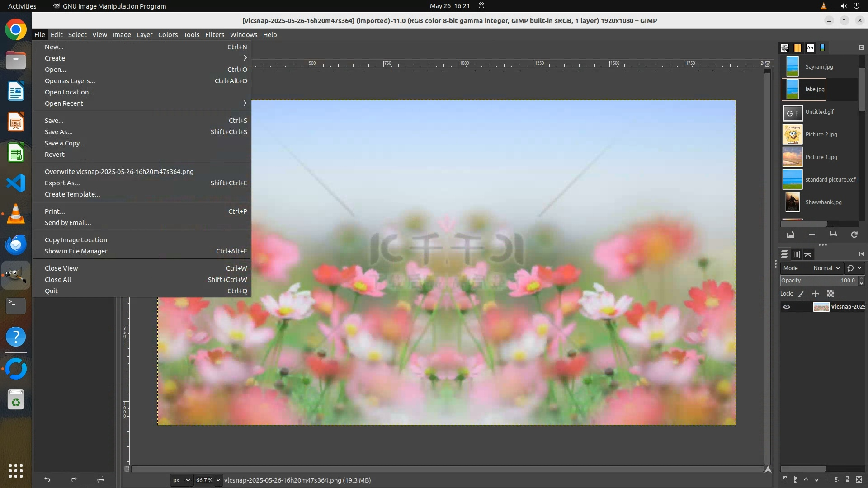Click the refresh document history icon
Viewport: 868px width, 488px height.
[854, 235]
